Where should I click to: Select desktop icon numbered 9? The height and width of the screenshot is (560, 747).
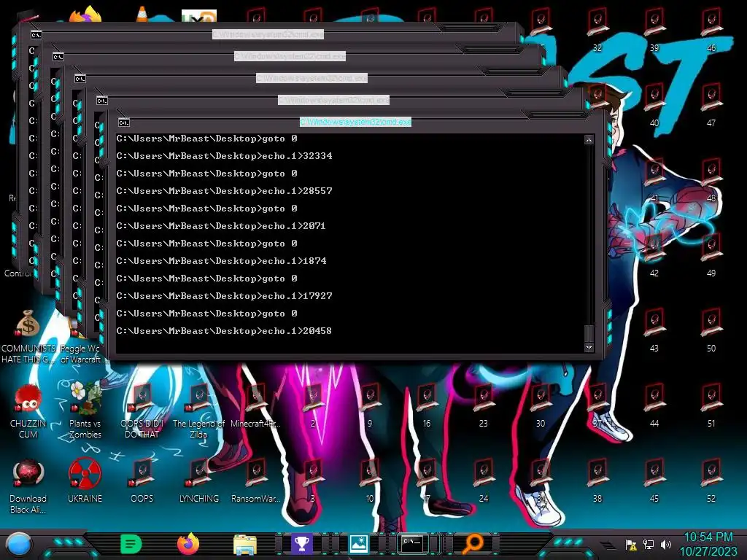click(x=370, y=405)
